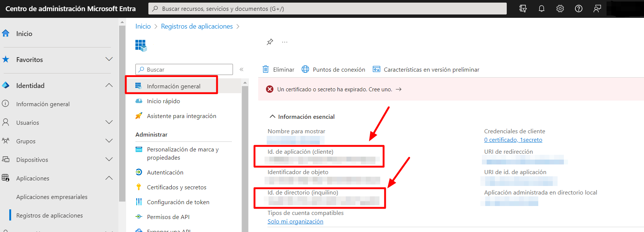Expand the Favoritos section
The image size is (644, 232).
[x=109, y=59]
